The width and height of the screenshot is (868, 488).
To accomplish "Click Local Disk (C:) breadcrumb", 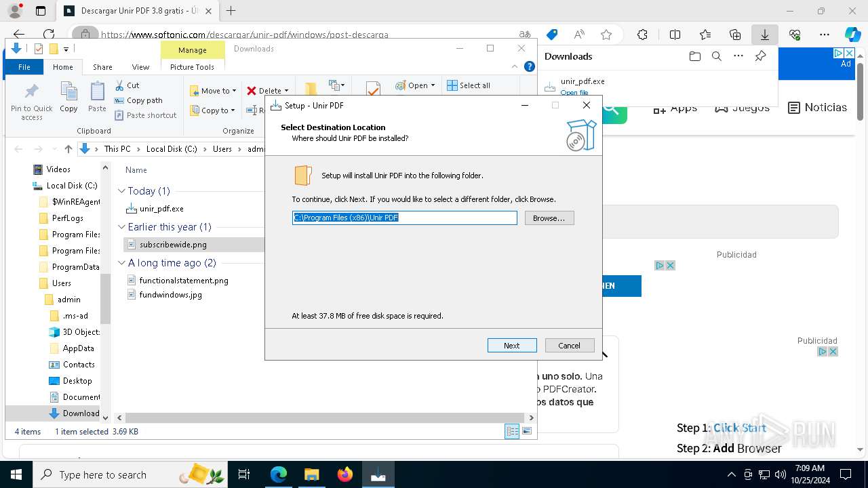I will tap(172, 149).
